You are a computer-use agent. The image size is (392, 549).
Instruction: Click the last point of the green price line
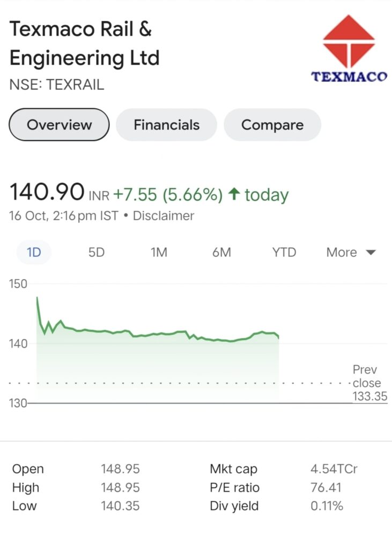click(x=278, y=338)
